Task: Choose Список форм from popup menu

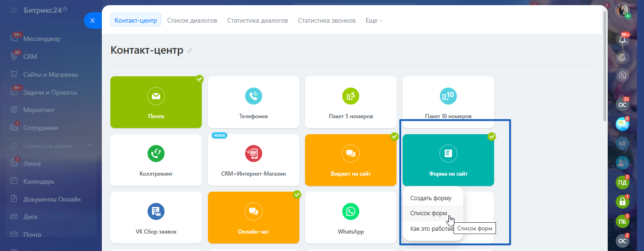Action: (x=428, y=213)
